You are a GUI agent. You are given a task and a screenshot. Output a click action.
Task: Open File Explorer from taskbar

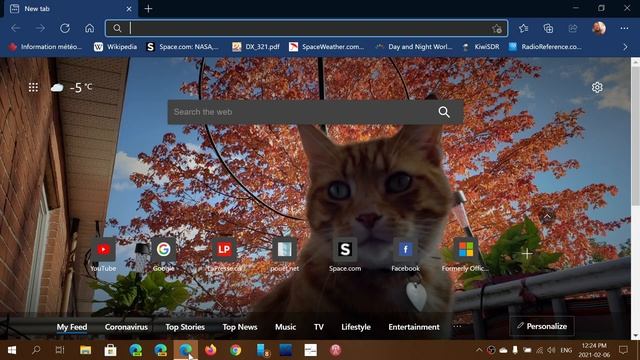[85, 350]
